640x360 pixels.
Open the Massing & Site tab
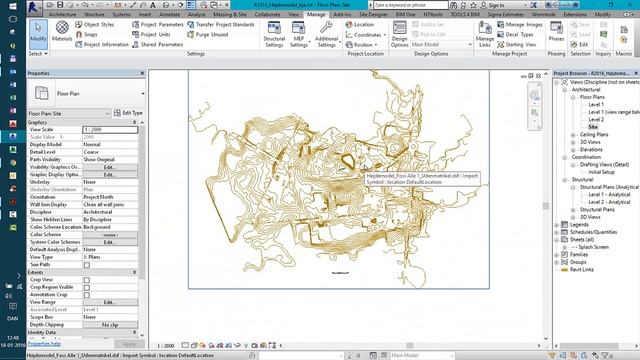click(230, 14)
